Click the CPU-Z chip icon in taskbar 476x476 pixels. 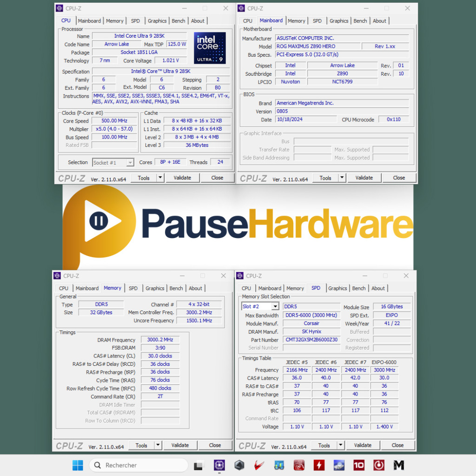click(219, 465)
